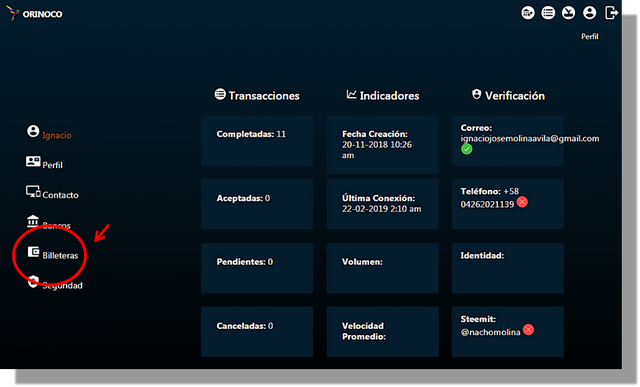This screenshot has width=640, height=387.
Task: Click the Verificación column heading
Action: click(x=515, y=96)
